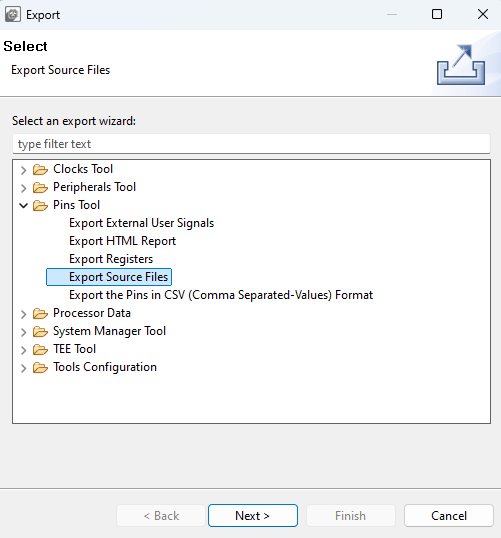This screenshot has height=538, width=501.
Task: Click the Peripherals Tool folder icon
Action: [40, 187]
